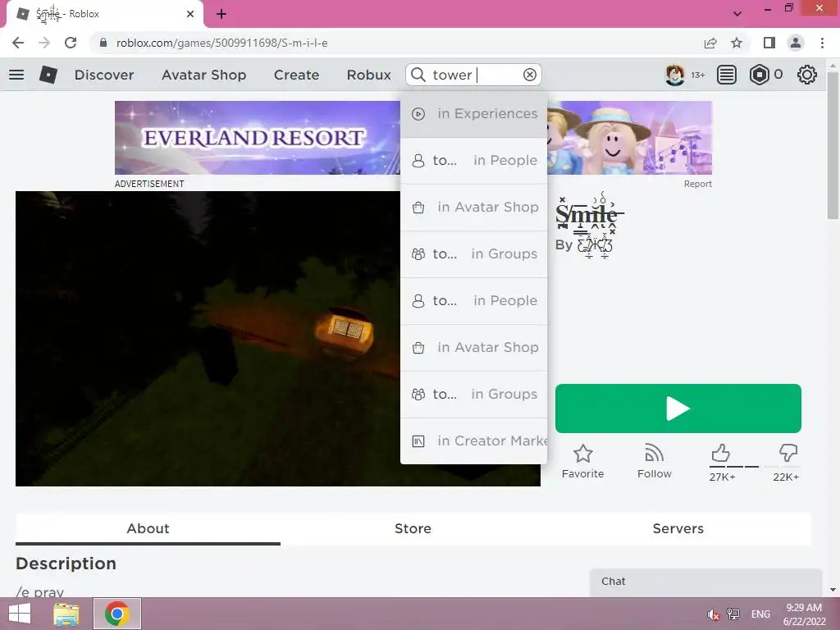Open the Robux page link
This screenshot has width=840, height=630.
pyautogui.click(x=368, y=75)
